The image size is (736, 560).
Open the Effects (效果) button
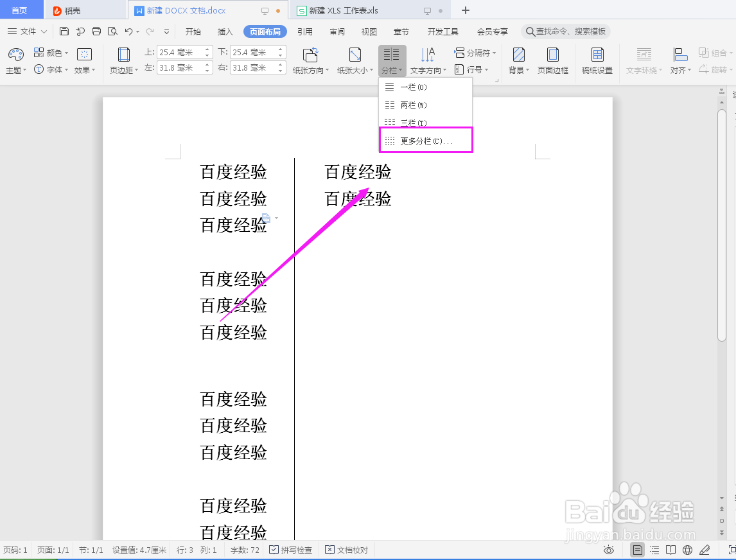85,61
